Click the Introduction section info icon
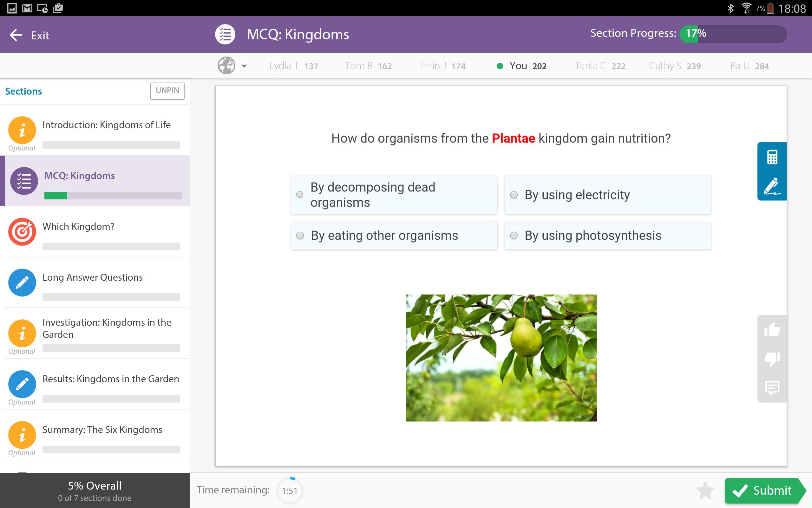 [22, 130]
